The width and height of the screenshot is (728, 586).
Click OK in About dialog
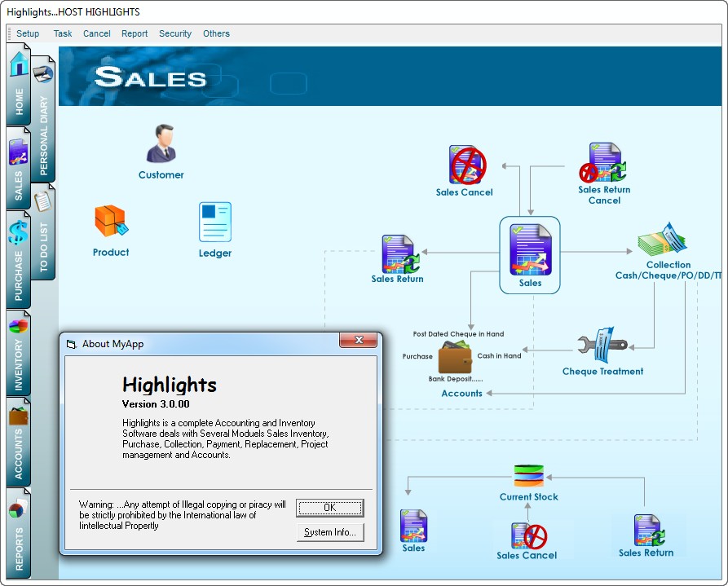[329, 508]
